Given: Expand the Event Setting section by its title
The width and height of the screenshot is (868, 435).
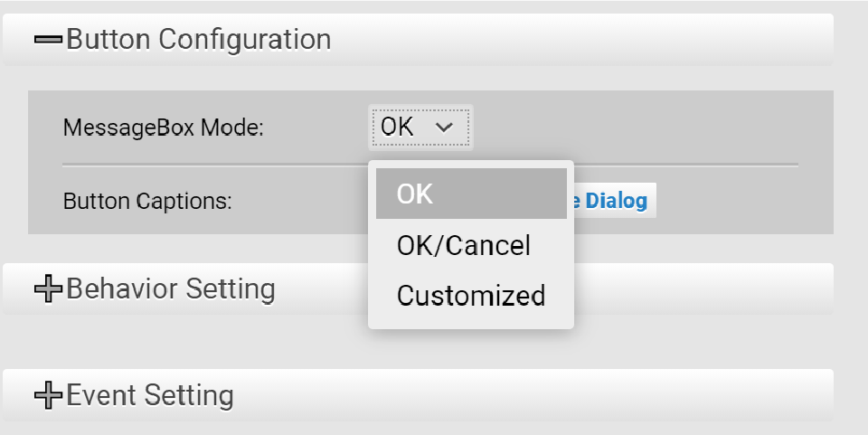Looking at the screenshot, I should [150, 396].
